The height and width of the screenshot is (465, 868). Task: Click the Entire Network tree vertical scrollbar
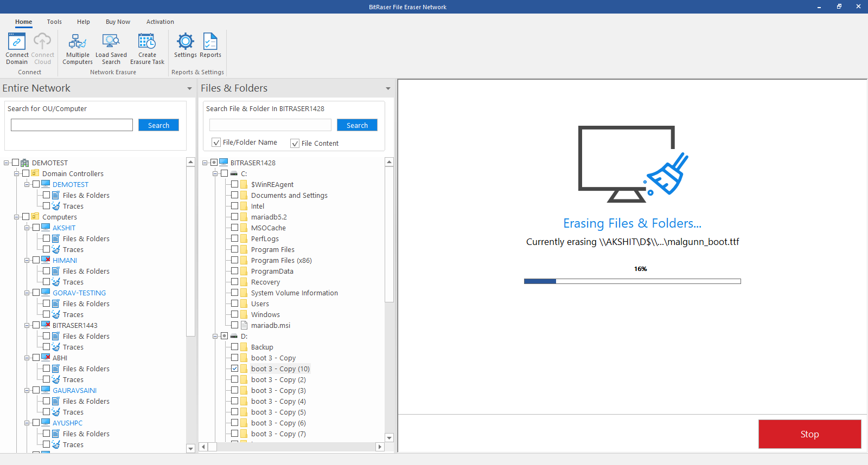point(190,252)
